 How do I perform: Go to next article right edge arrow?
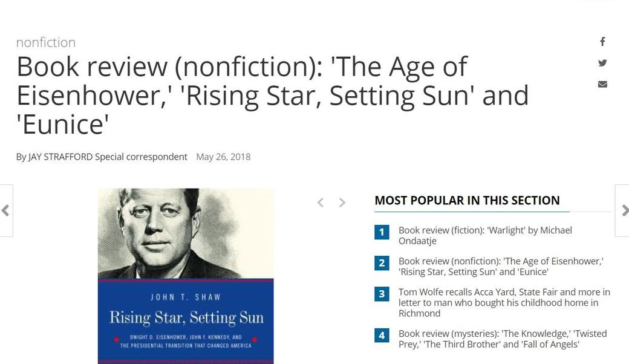[x=624, y=210]
